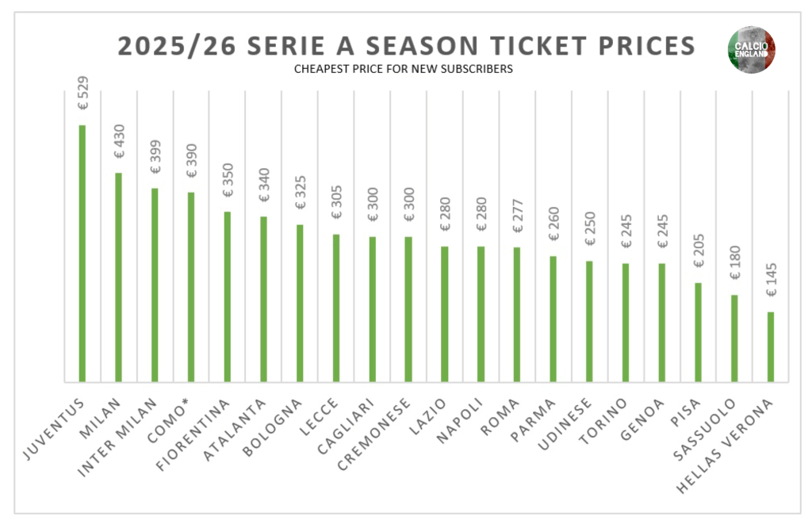Select the chart title text

(x=406, y=46)
